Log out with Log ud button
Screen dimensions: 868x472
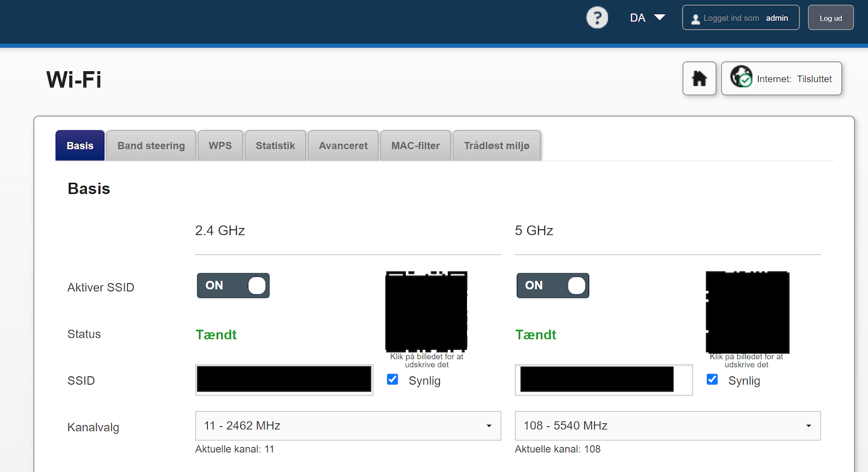point(830,18)
